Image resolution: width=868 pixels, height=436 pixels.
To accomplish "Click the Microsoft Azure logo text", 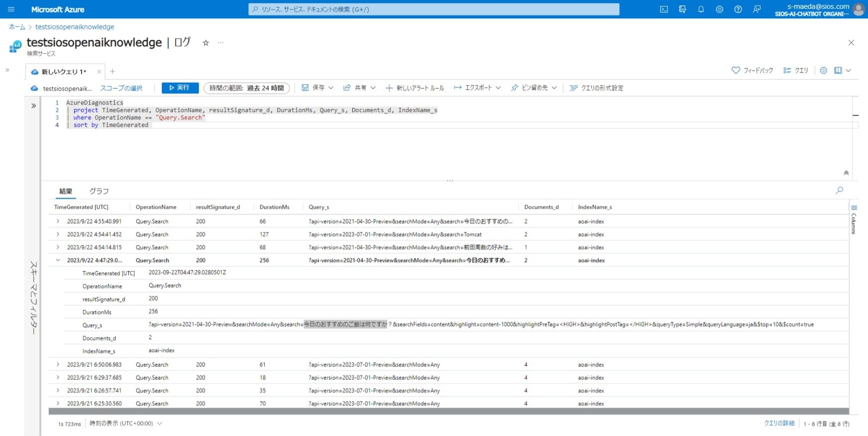I will point(58,9).
